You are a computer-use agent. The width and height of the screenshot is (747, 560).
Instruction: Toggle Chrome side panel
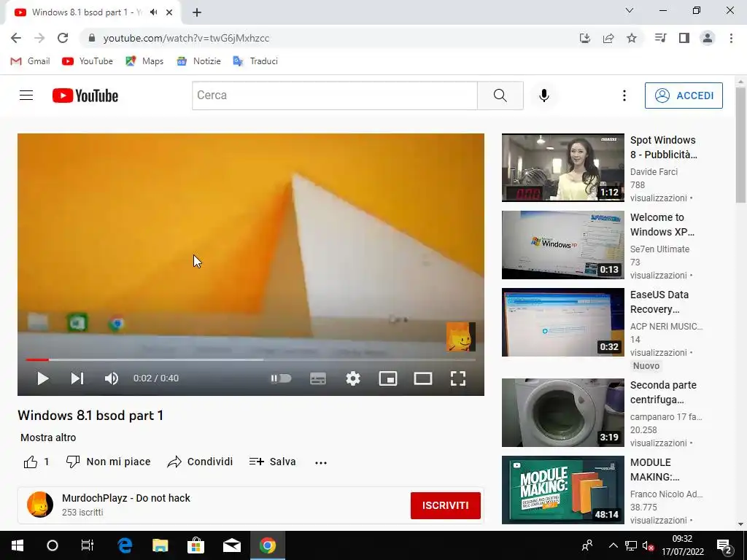(x=684, y=38)
